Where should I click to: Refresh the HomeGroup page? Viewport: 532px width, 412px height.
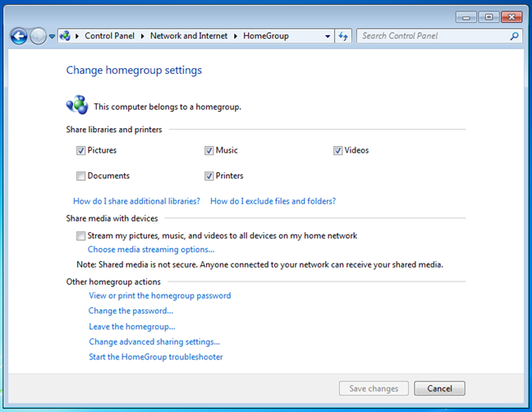(x=343, y=36)
